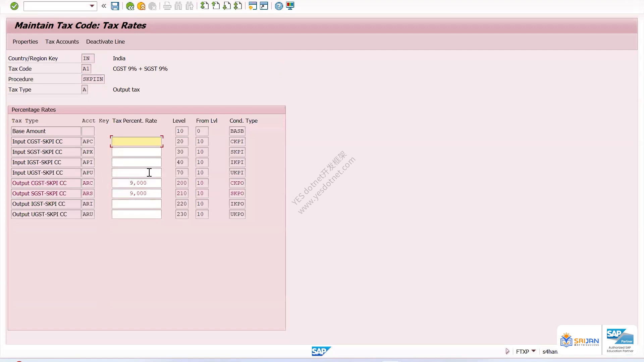Click the Previous Page icon
The height and width of the screenshot is (362, 644).
pyautogui.click(x=216, y=6)
